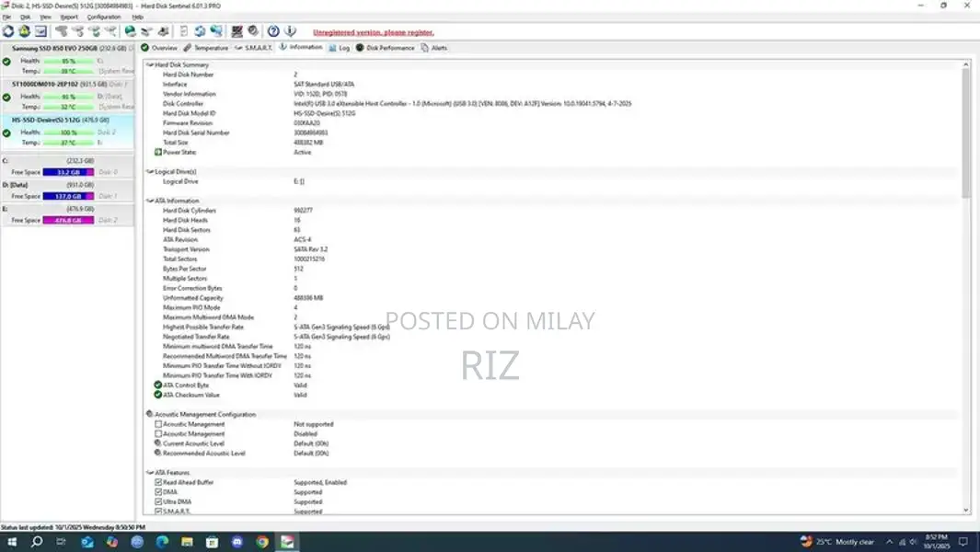Open the Configuration menu
The height and width of the screenshot is (552, 980).
pos(103,17)
